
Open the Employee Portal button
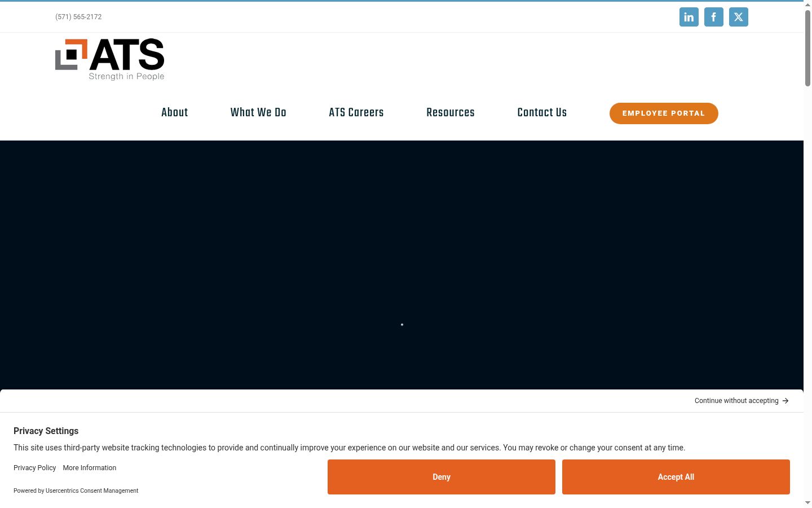(x=664, y=113)
